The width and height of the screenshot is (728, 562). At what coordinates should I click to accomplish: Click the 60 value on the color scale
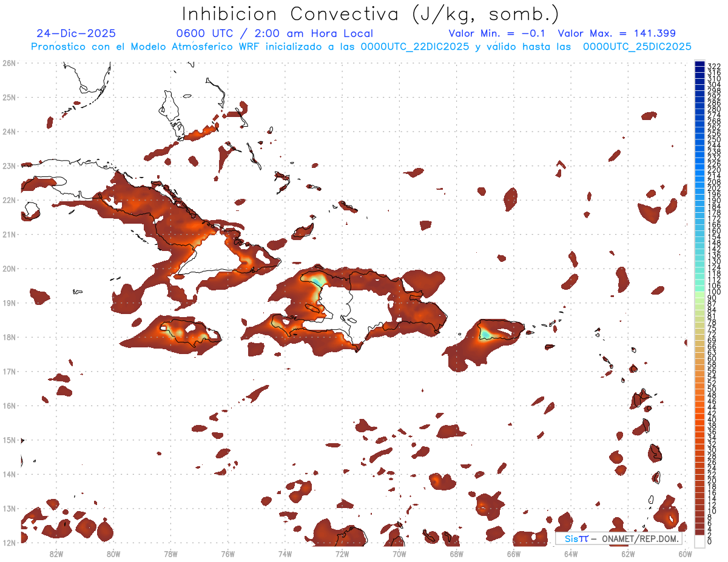tap(712, 358)
